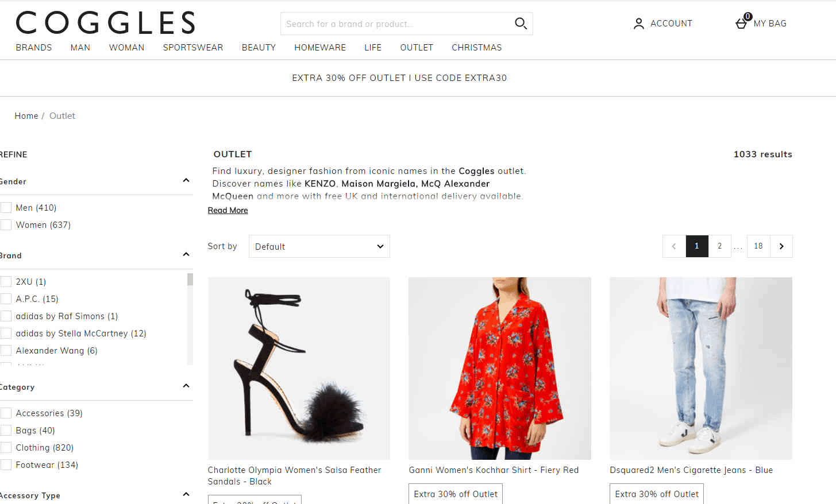Screen dimensions: 836x504
Task: Click the Read More link
Action: [x=228, y=211]
